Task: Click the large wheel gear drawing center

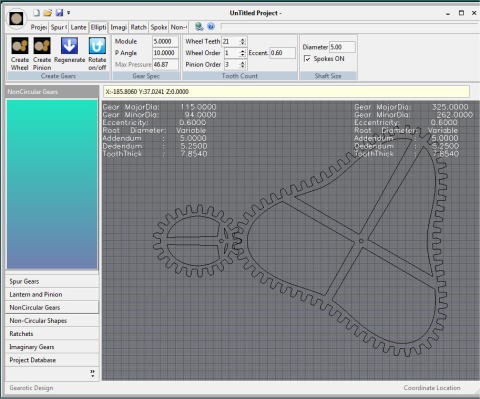Action: click(361, 241)
